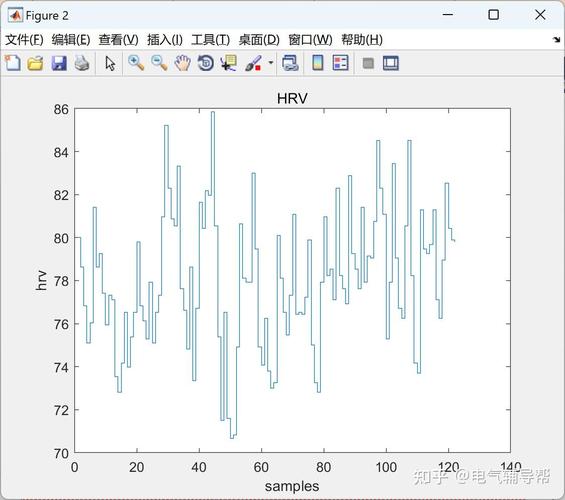
Task: Open the 文件(F) menu
Action: [24, 40]
